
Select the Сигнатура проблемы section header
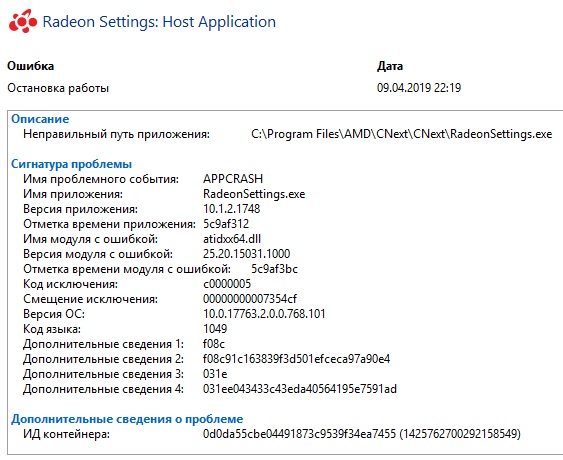coord(71,164)
